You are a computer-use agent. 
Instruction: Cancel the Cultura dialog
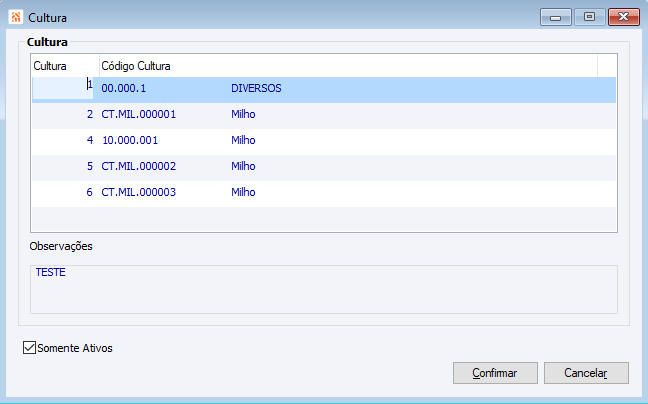586,373
